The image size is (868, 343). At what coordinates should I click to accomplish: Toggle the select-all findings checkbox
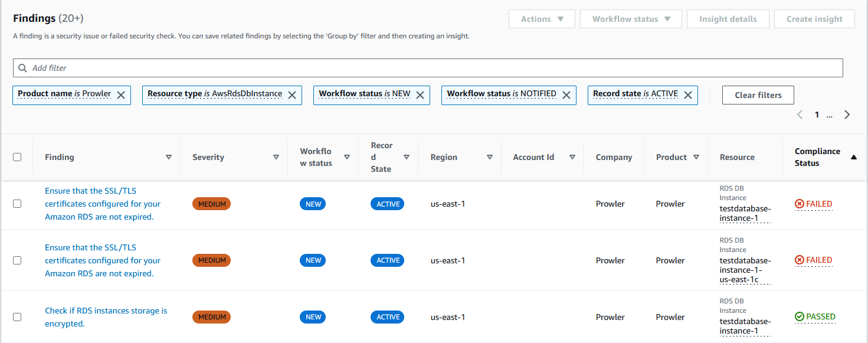tap(17, 157)
